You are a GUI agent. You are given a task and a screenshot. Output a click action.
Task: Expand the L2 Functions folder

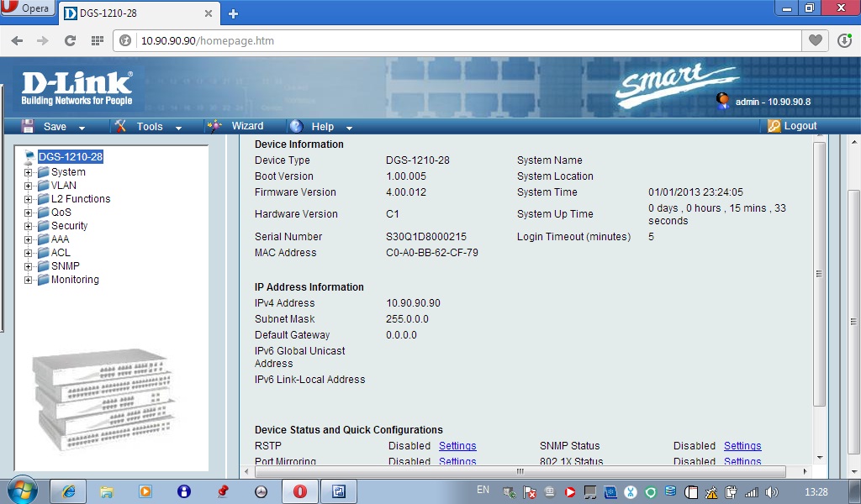28,199
